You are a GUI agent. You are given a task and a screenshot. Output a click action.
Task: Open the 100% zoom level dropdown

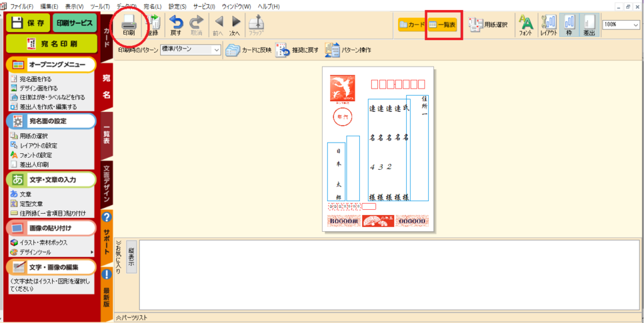(620, 25)
